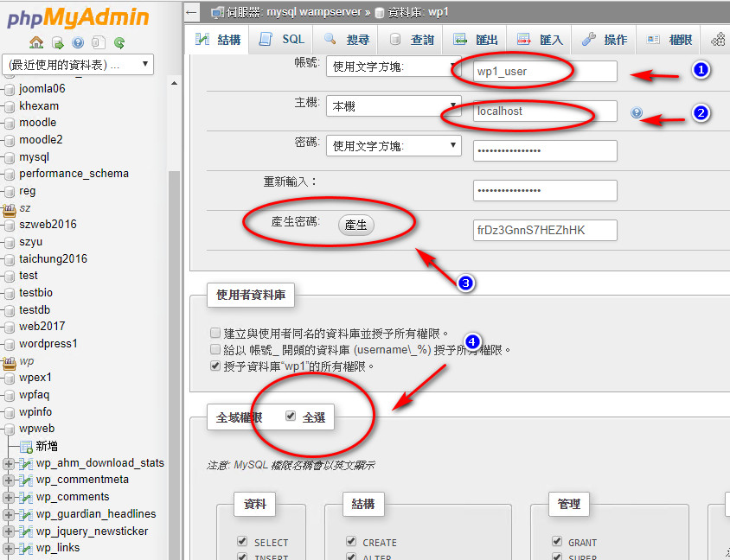
Task: Click 資料庫: wp1 breadcrumb link
Action: click(x=418, y=13)
